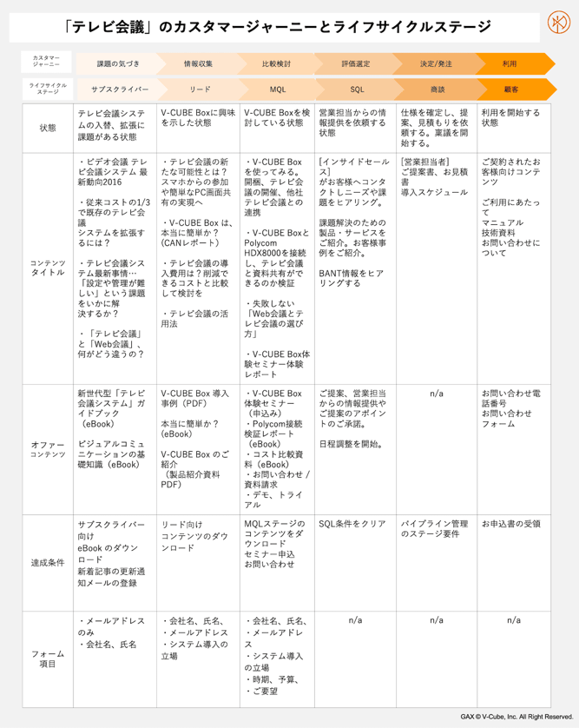Click the 商談 lifecycle stage arrow
Screen dimensions: 579x728
click(438, 89)
